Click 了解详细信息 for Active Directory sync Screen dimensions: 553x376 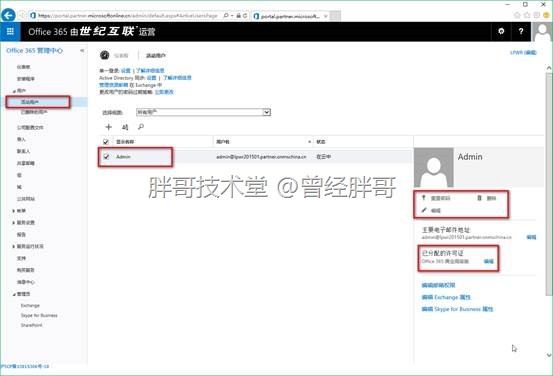pos(177,78)
